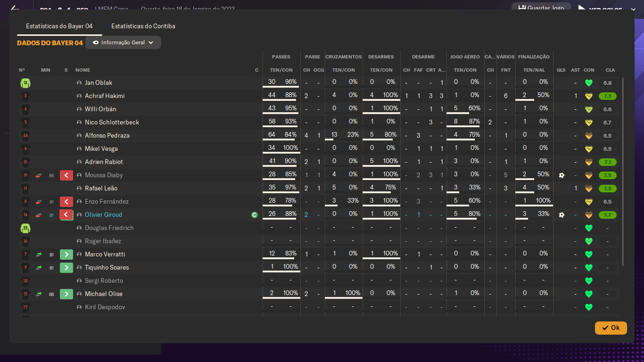Click Moussa Diaby swap arrows icon
Viewport: 644px width, 362px height.
[x=39, y=175]
